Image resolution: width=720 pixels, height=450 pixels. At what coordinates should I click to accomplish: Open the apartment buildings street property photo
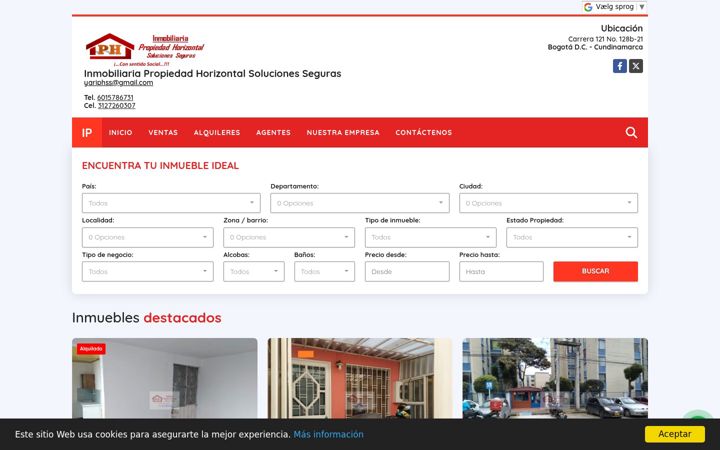point(555,378)
